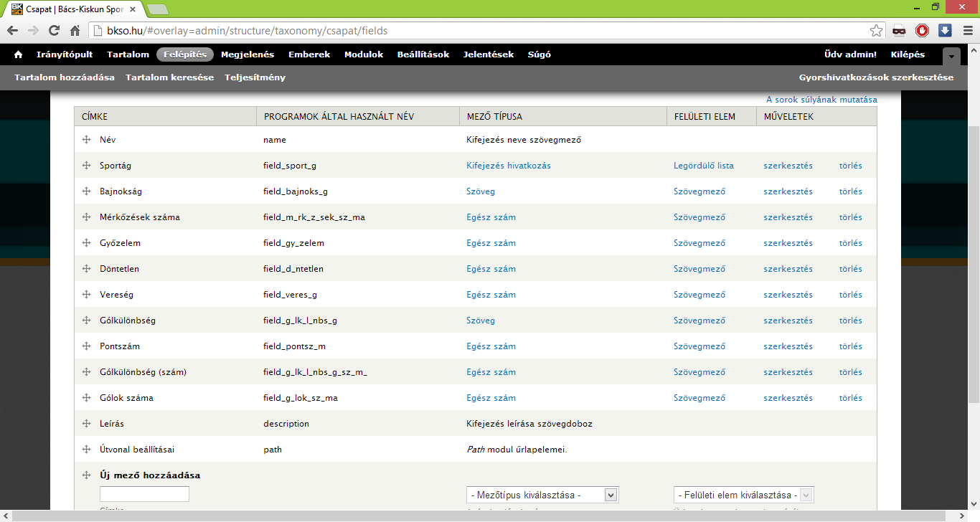The image size is (980, 522).
Task: Click törlés for Bajnokság row
Action: pyautogui.click(x=851, y=191)
